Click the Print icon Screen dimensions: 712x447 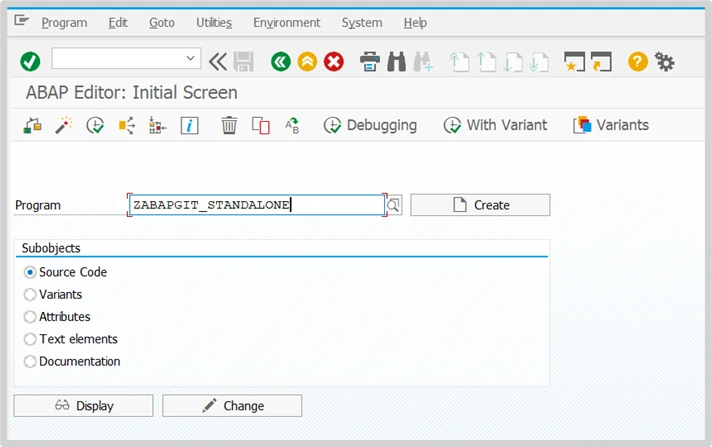(370, 62)
